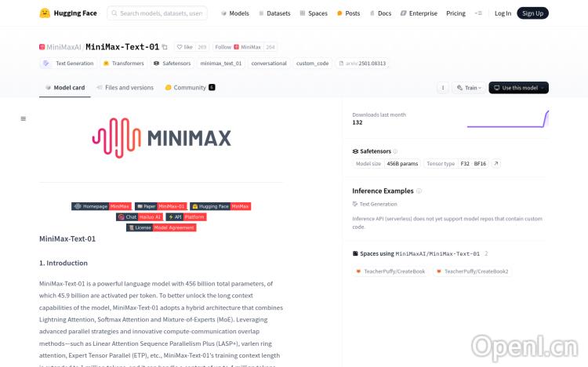Switch to the Community tab
Image resolution: width=588 pixels, height=367 pixels.
(x=190, y=87)
